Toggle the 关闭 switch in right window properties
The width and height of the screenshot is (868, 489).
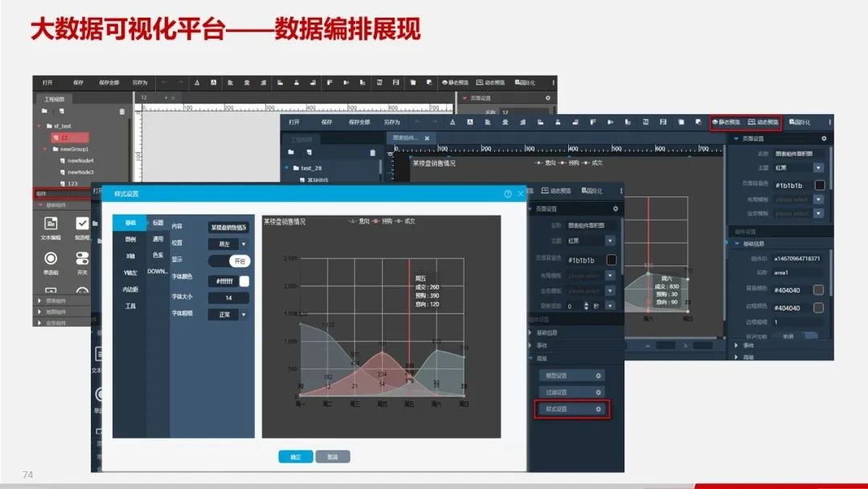click(796, 336)
